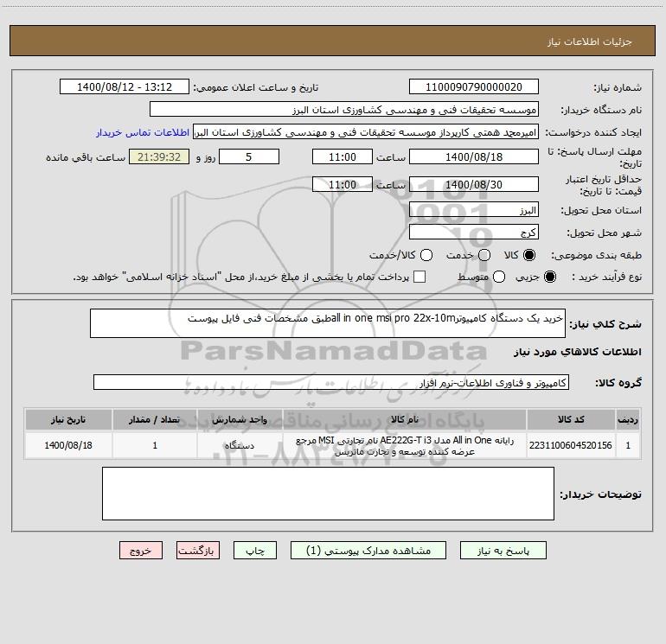
Task: Click the دستگاه unit cell
Action: [x=240, y=445]
